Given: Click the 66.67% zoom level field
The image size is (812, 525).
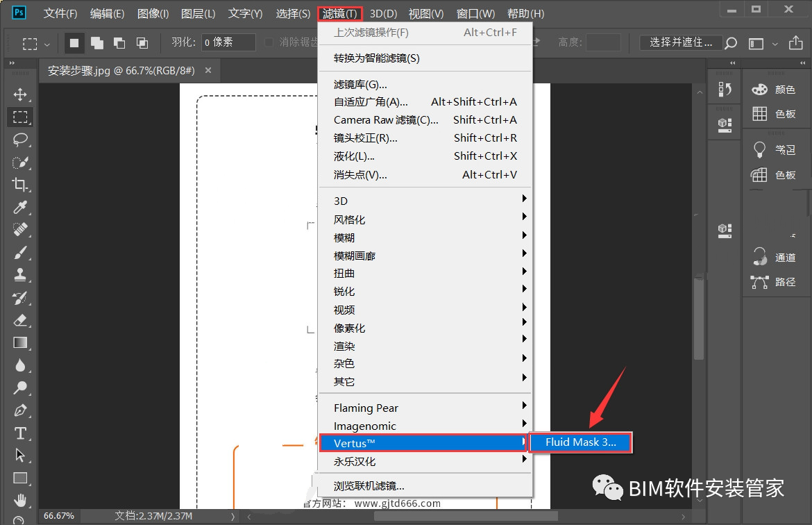Looking at the screenshot, I should tap(59, 516).
